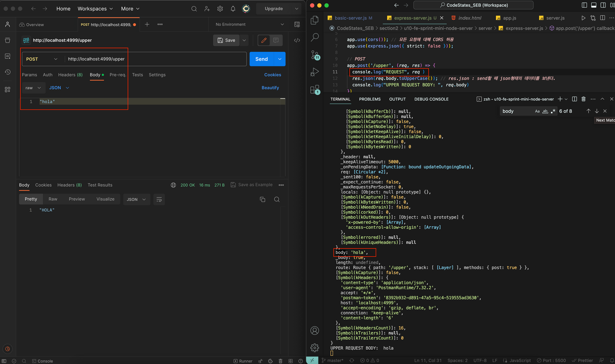The height and width of the screenshot is (364, 615).
Task: Copy response body using copy icon
Action: point(263,199)
